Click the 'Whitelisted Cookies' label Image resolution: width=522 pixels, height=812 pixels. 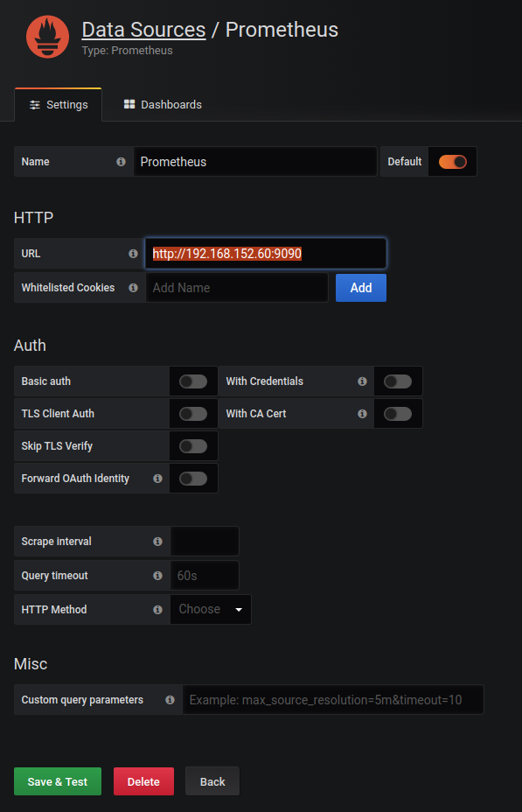(68, 287)
